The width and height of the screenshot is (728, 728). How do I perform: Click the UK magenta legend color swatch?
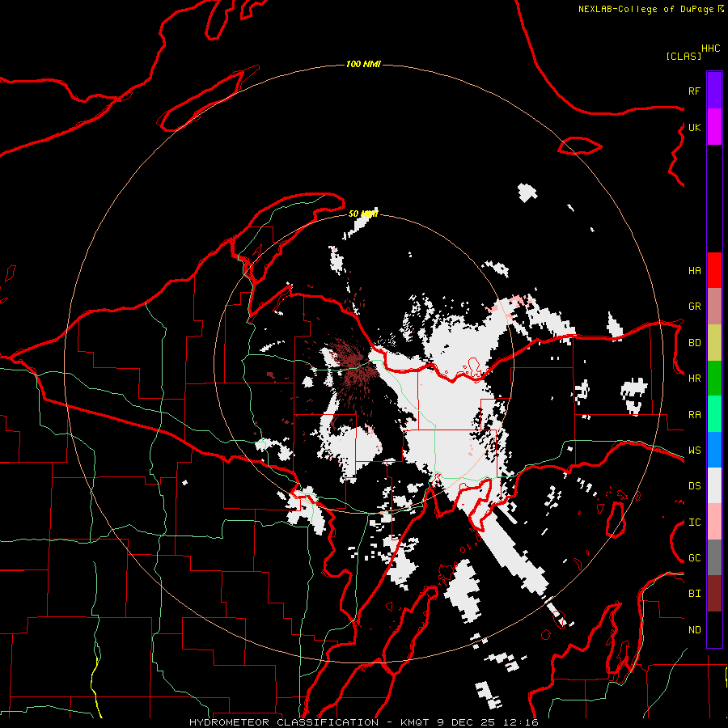(714, 127)
